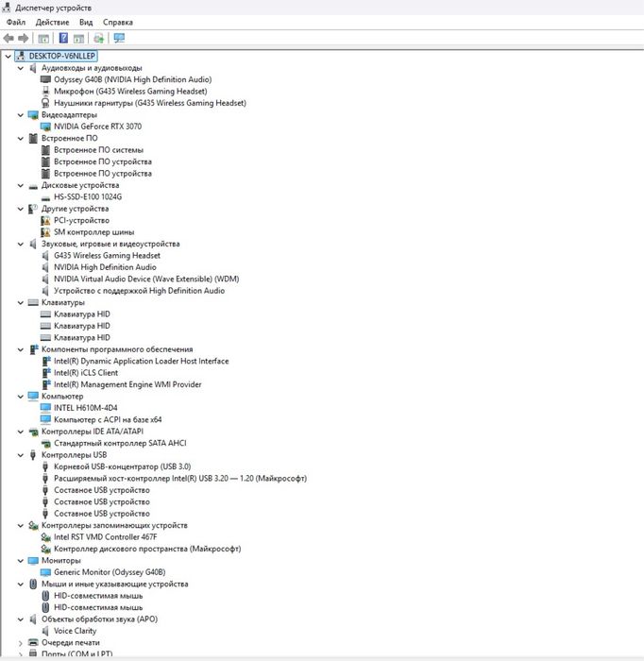Click the Show/Hide console tree toolbar icon
Screen dimensions: 644x661
[43, 39]
